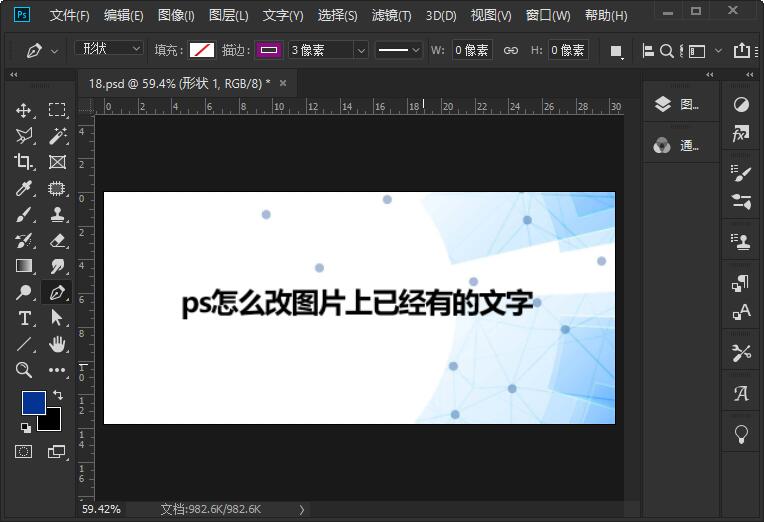The height and width of the screenshot is (522, 764).
Task: Open the Brushes panel icon
Action: (x=741, y=201)
